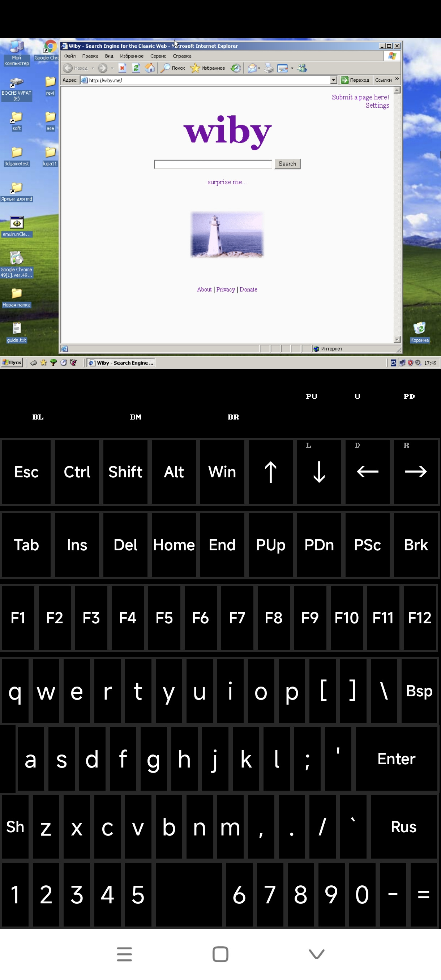The width and height of the screenshot is (441, 980).
Task: Toggle the Sh shift key on the keyboard
Action: tap(15, 827)
